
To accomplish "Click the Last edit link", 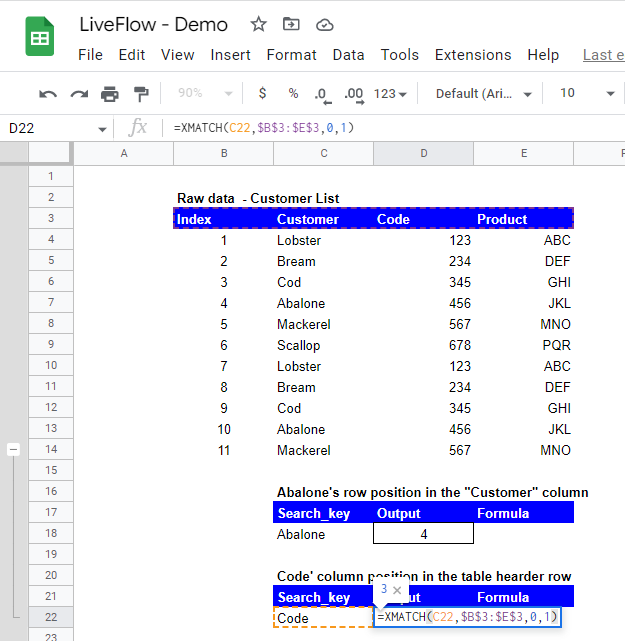I will click(604, 55).
